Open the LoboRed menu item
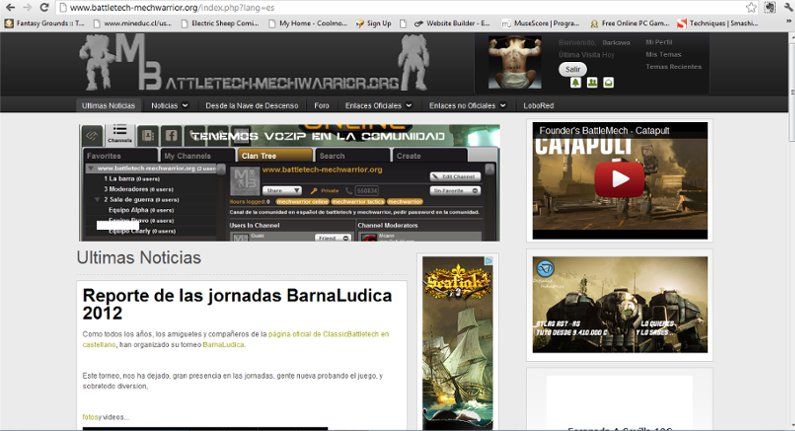 [x=538, y=105]
